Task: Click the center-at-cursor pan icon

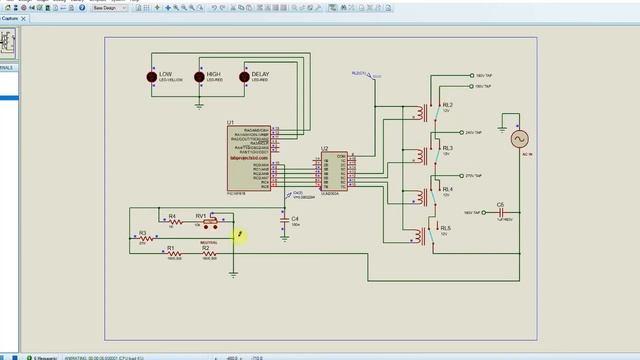Action: [x=168, y=8]
